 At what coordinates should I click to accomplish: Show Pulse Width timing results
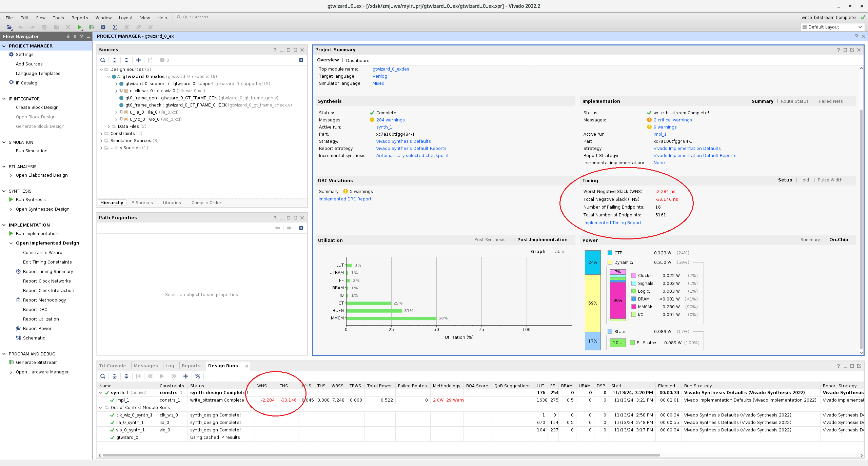click(830, 180)
